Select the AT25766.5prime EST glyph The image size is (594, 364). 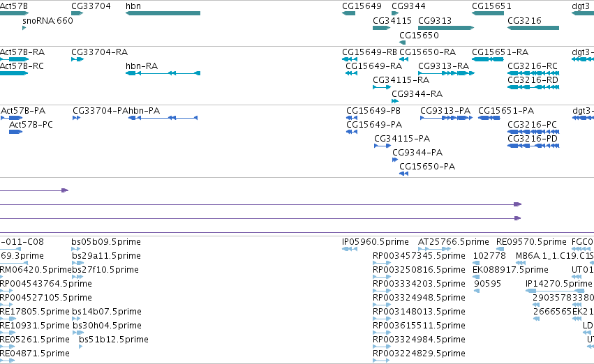pyautogui.click(x=435, y=249)
